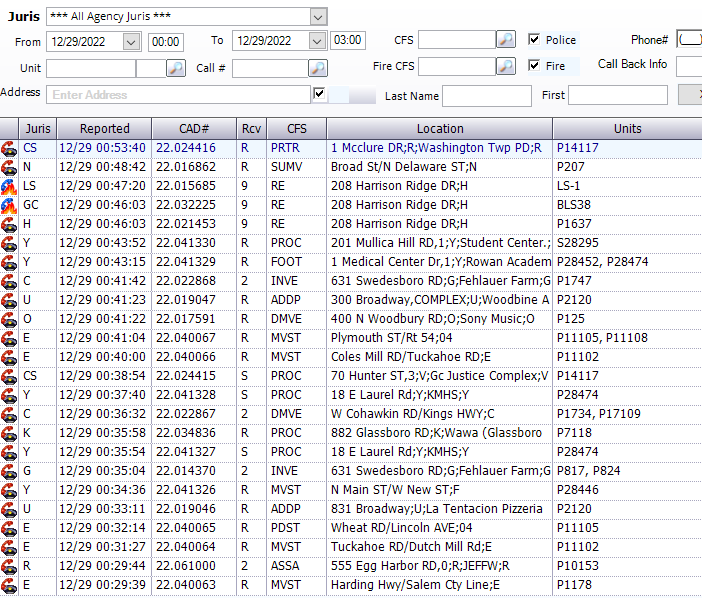Image resolution: width=702 pixels, height=598 pixels.
Task: Click phone icon for call 22.041329
Action: coord(9,262)
